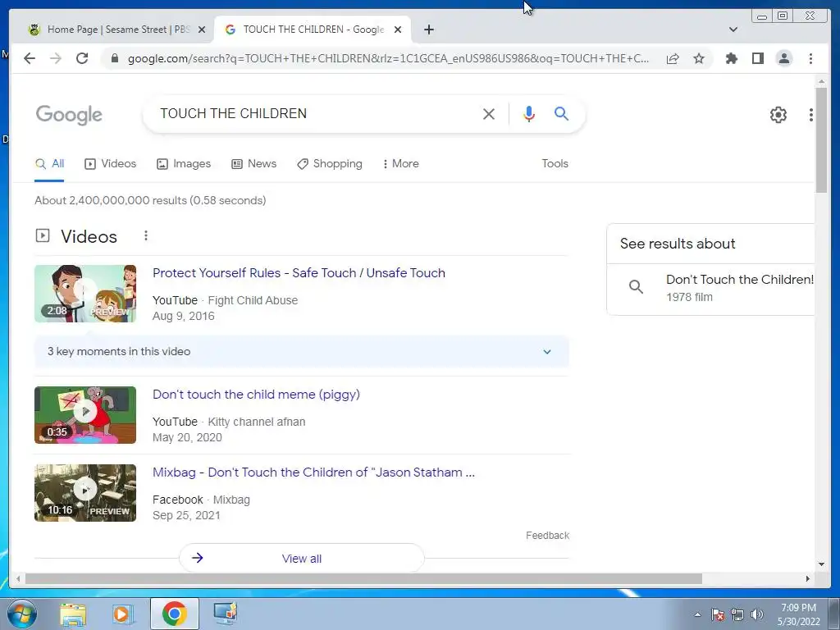Click the Feedback link
840x630 pixels.
point(547,535)
